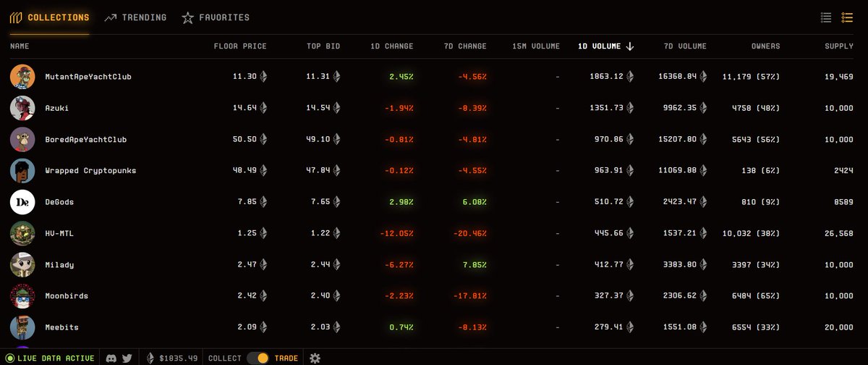The image size is (868, 365).
Task: Select the Azuki collection name
Action: [x=57, y=108]
